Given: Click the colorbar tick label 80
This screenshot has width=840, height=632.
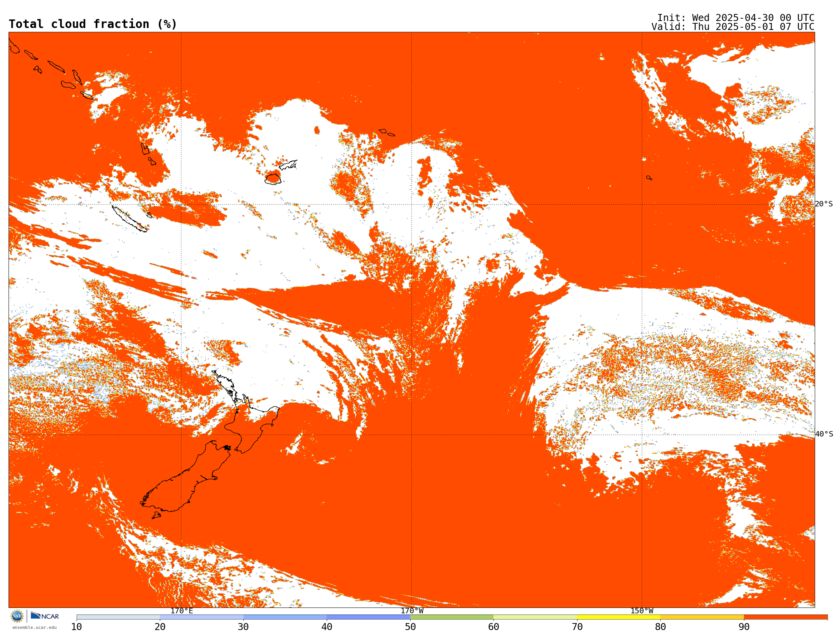Looking at the screenshot, I should coord(660,627).
